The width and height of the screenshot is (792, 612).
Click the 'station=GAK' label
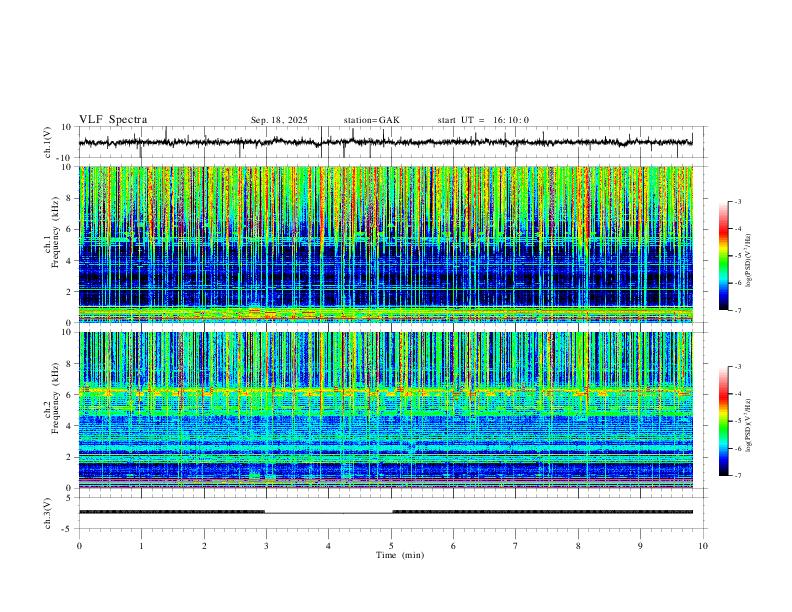[371, 120]
